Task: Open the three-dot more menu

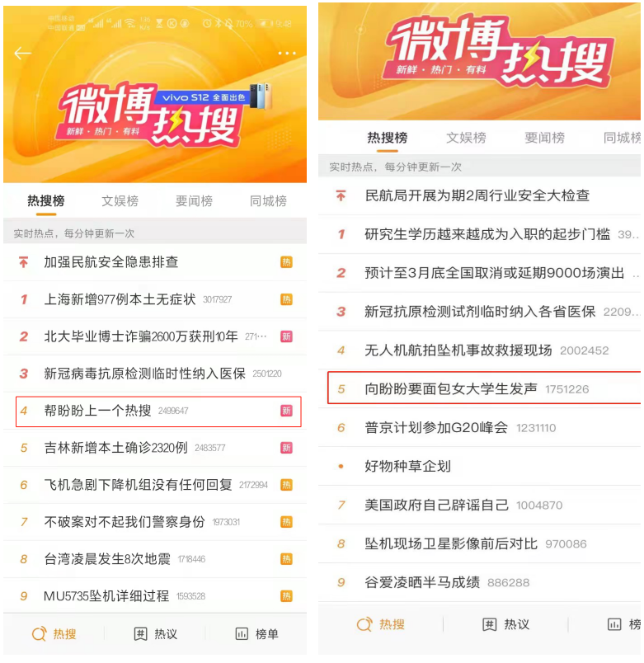Action: tap(287, 54)
